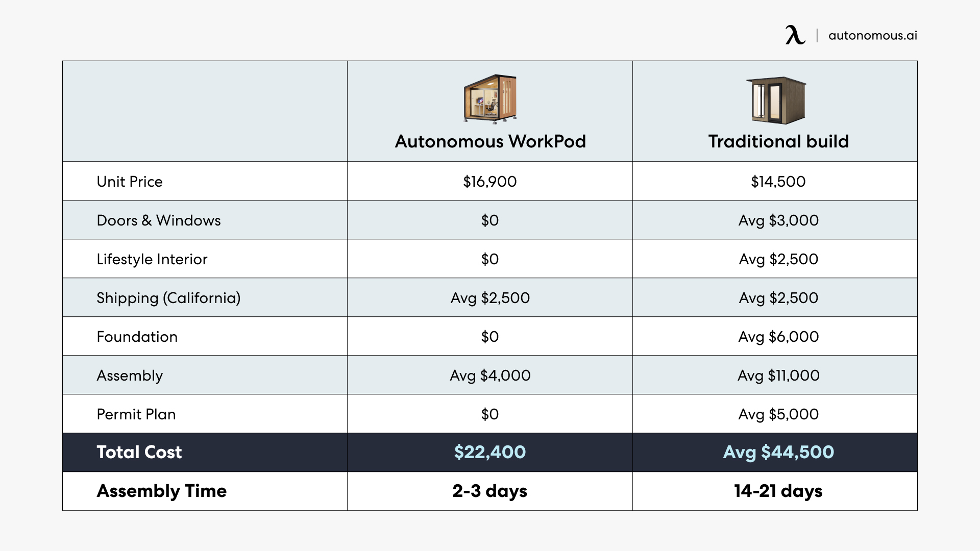The width and height of the screenshot is (980, 551).
Task: Select the Lifestyle Interior row label
Action: 152,259
